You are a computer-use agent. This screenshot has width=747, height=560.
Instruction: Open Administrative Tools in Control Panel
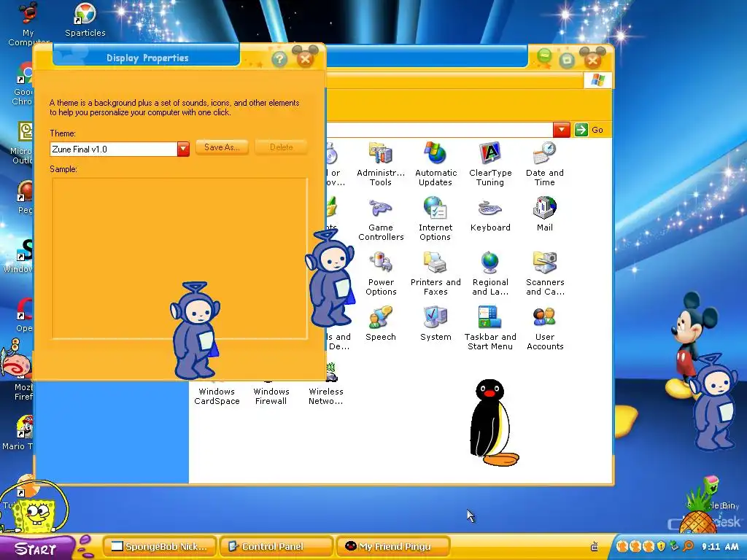click(381, 164)
